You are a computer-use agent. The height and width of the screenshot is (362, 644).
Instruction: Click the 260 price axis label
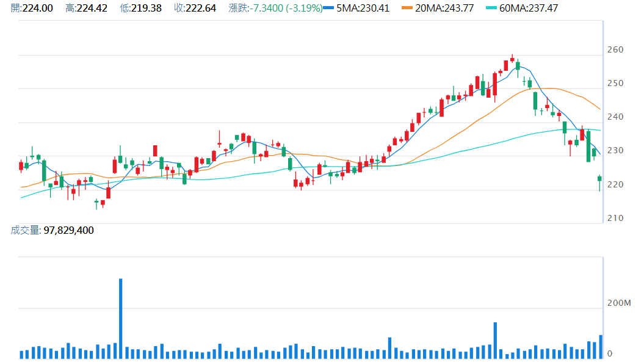click(616, 50)
